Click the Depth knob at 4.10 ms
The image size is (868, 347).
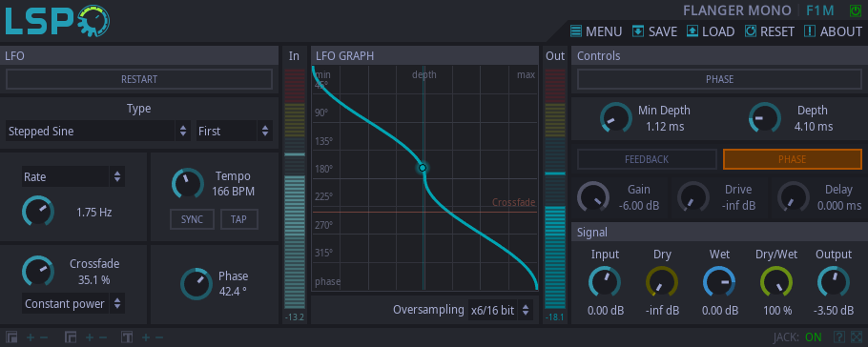765,118
